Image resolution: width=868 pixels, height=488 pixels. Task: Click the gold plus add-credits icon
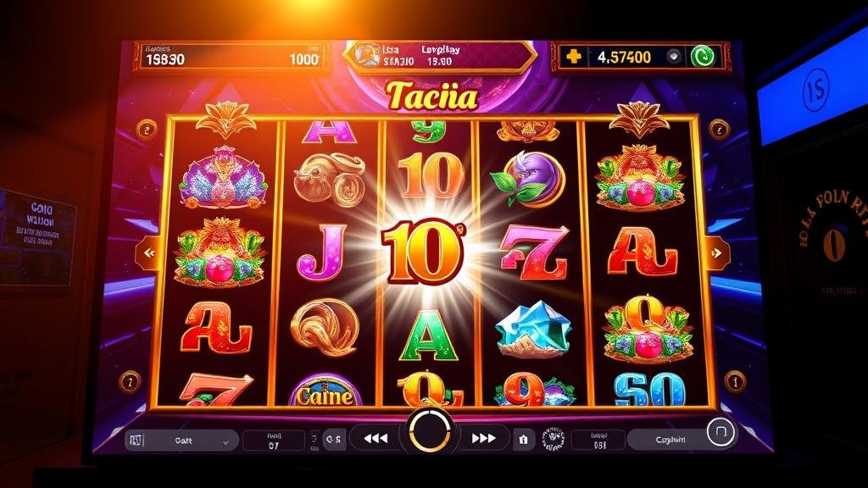[x=574, y=56]
